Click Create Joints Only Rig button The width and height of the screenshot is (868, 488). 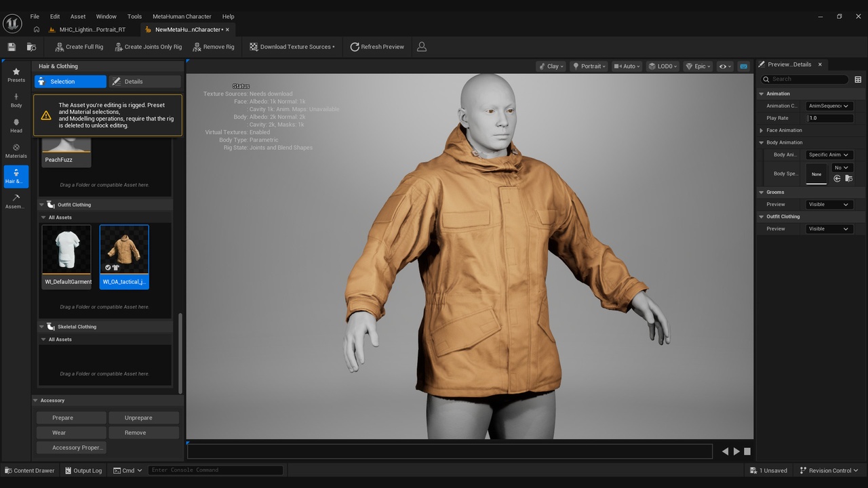click(149, 47)
